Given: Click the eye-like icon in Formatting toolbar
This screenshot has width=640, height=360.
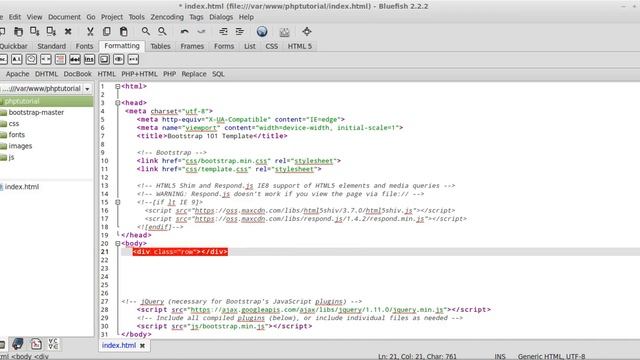Looking at the screenshot, I should coord(118,60).
